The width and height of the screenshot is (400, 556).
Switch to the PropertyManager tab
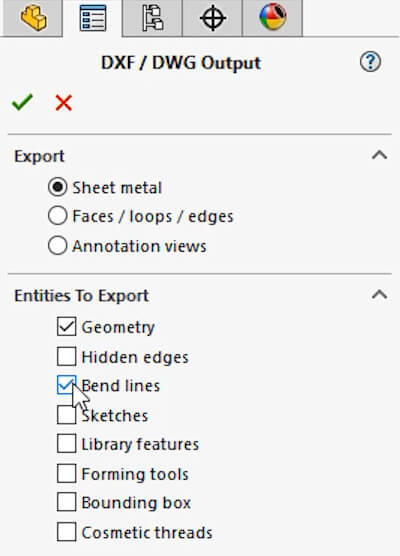93,18
